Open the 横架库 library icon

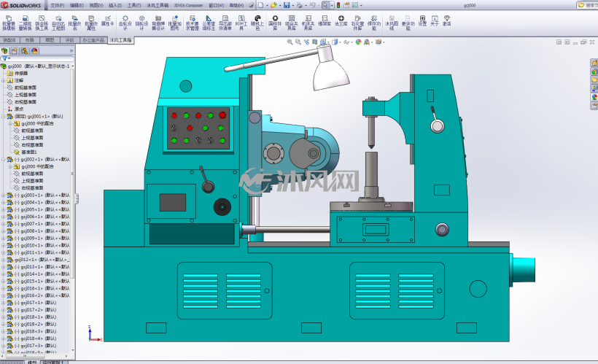tap(325, 20)
